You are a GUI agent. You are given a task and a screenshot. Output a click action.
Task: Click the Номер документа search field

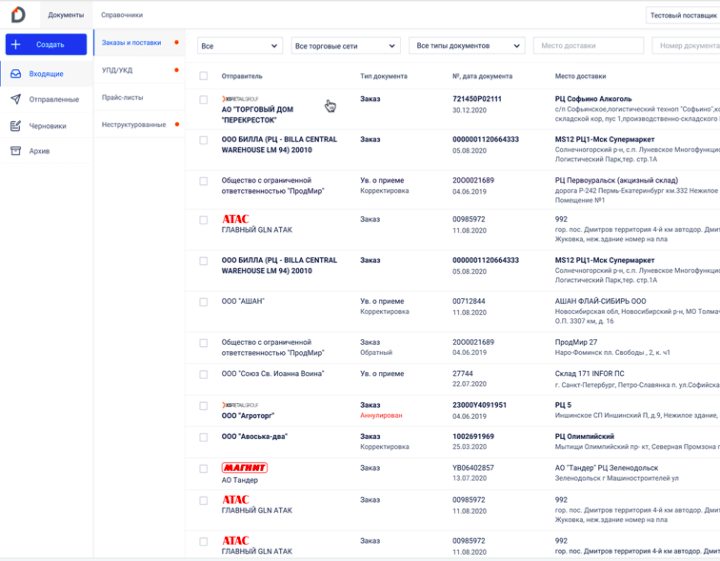coord(686,46)
